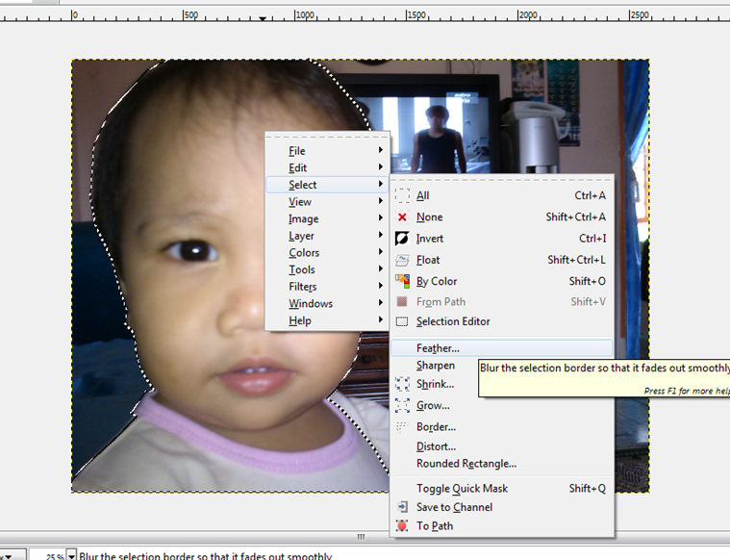
Task: Expand the arrow next to Edit
Action: [x=380, y=166]
